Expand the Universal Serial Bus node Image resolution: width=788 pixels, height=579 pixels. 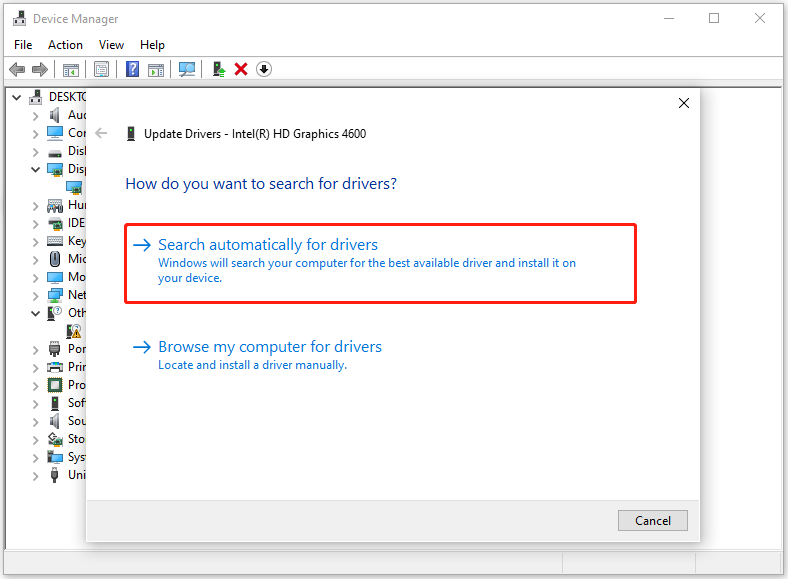(x=35, y=476)
